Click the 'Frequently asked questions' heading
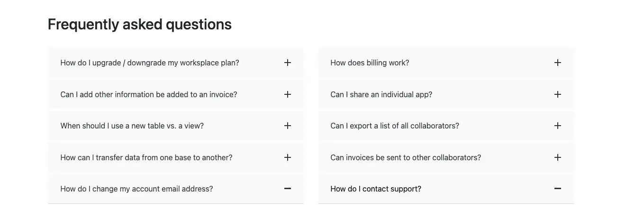Image resolution: width=644 pixels, height=210 pixels. tap(140, 24)
